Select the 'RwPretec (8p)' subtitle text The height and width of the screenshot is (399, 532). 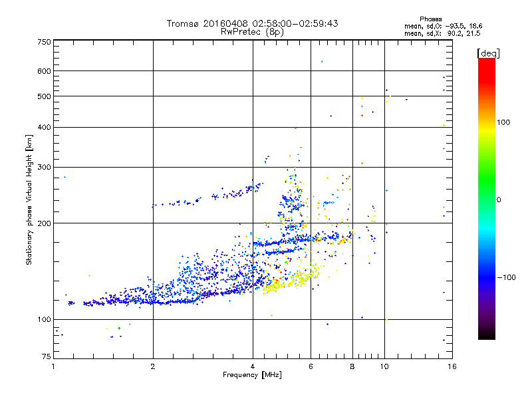pos(252,32)
